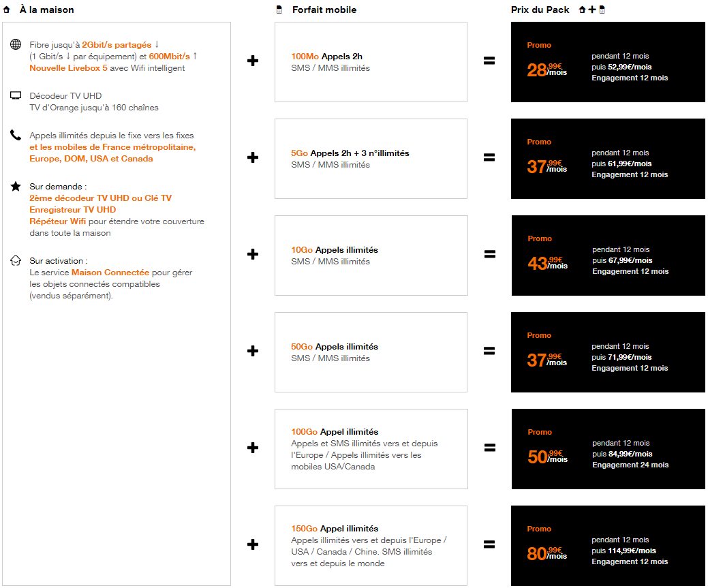Select the 80,99€/mois promo price box
This screenshot has width=708, height=588.
click(x=607, y=546)
